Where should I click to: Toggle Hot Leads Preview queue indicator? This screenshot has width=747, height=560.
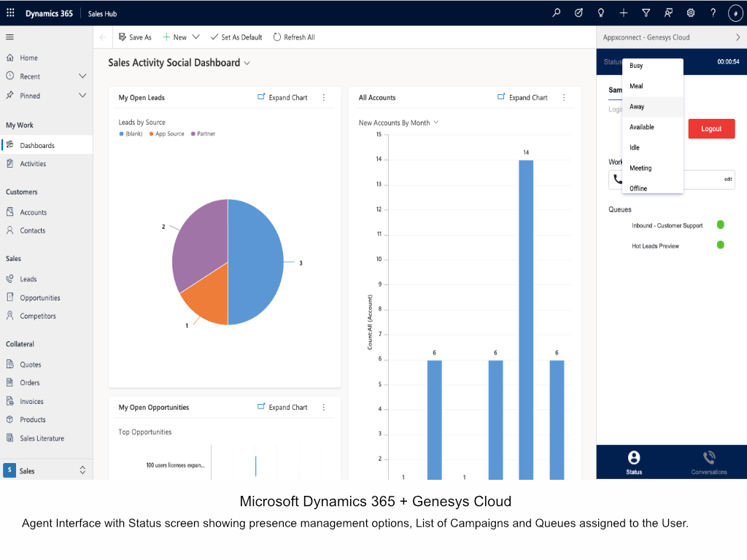click(x=720, y=245)
